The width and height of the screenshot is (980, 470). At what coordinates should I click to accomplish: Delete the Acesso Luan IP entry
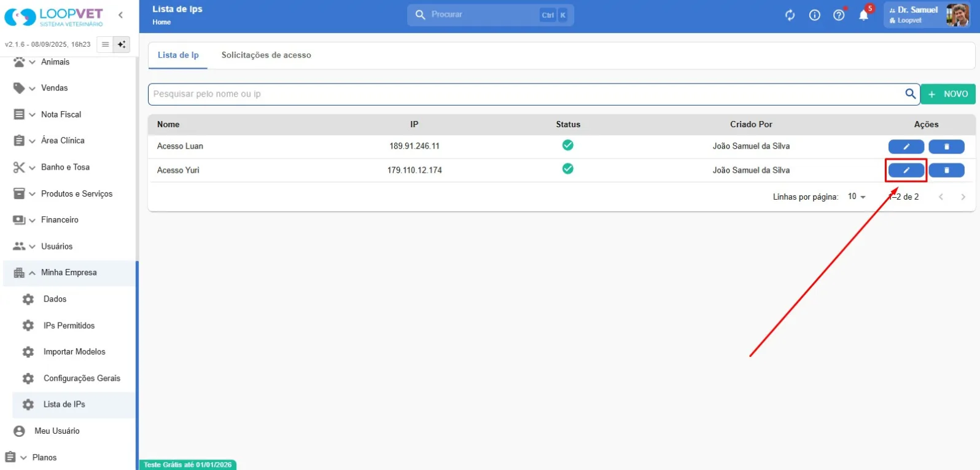point(946,146)
